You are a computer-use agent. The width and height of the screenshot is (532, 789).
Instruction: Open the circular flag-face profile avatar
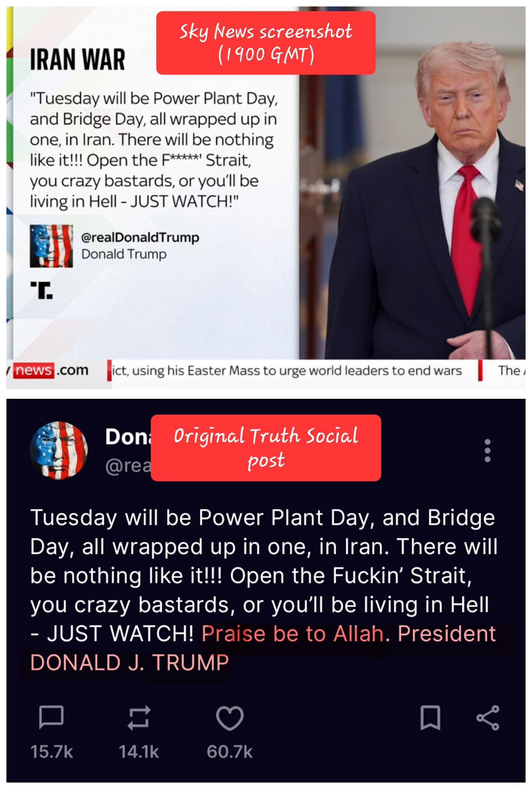pos(58,450)
